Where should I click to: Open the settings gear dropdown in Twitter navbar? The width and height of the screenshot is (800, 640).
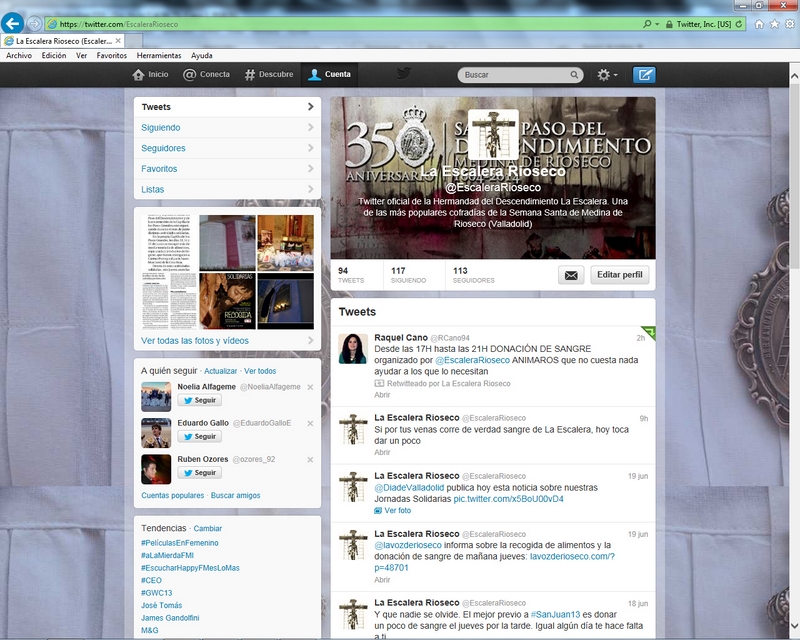tap(607, 75)
